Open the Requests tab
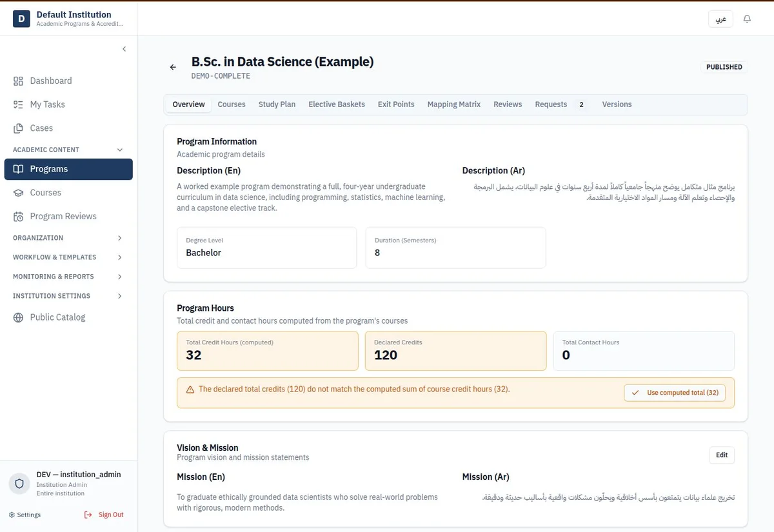 561,104
